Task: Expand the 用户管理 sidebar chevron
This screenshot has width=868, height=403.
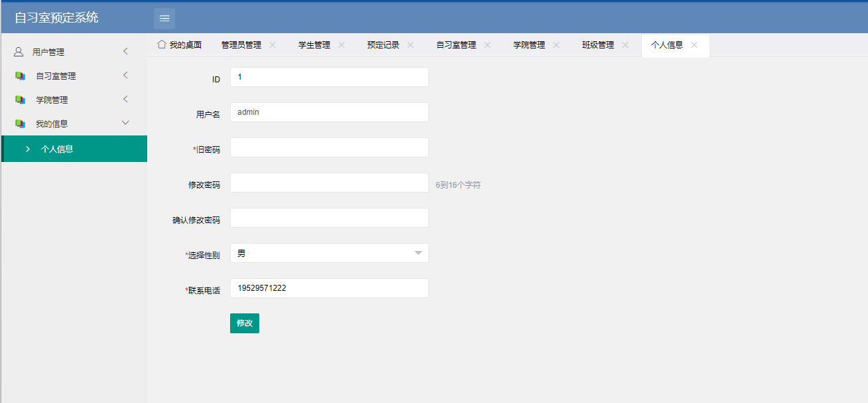Action: pos(125,51)
